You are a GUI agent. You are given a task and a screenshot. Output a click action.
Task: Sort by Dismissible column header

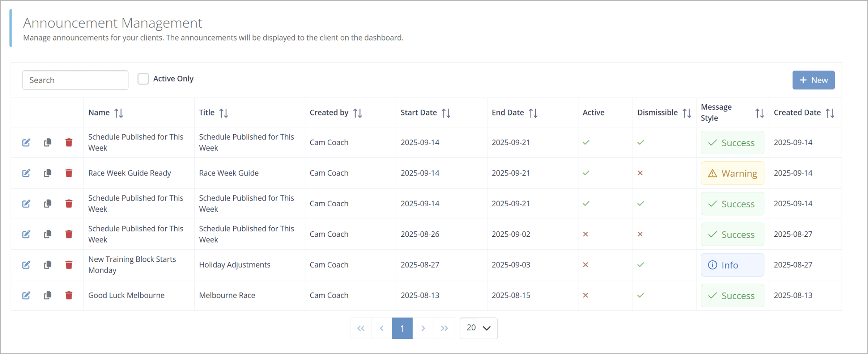pyautogui.click(x=687, y=113)
